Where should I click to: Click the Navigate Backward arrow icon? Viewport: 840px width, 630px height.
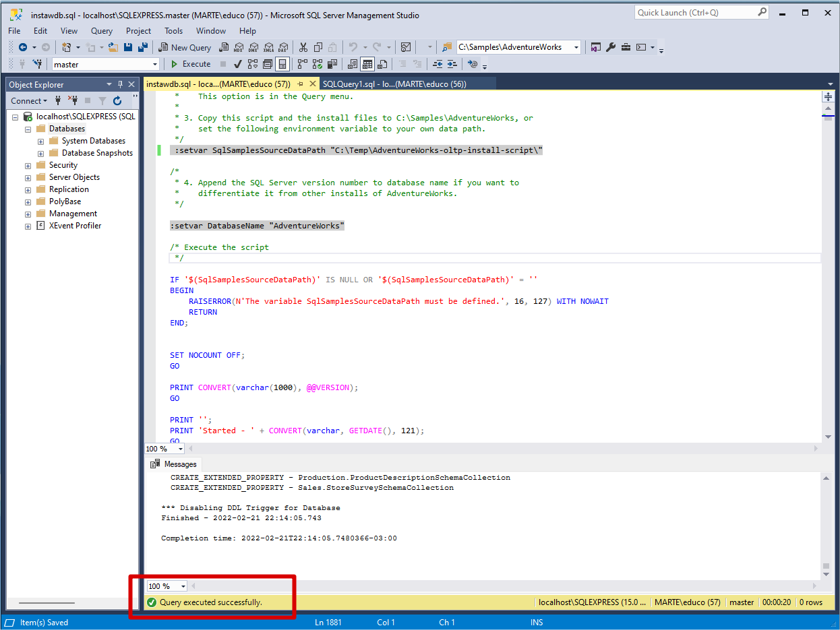23,47
